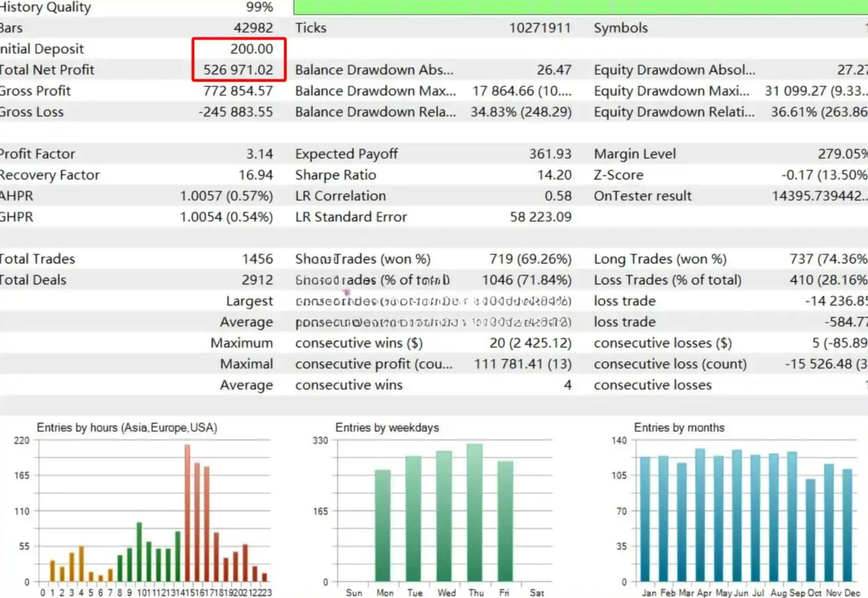Screen dimensions: 868x598
Task: Select the Entries by weekdays chart title
Action: pos(387,428)
